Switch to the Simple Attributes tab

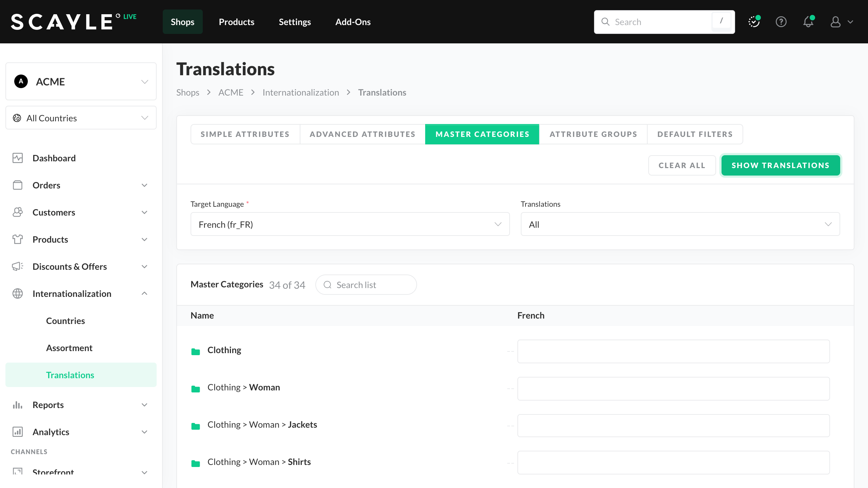(245, 134)
